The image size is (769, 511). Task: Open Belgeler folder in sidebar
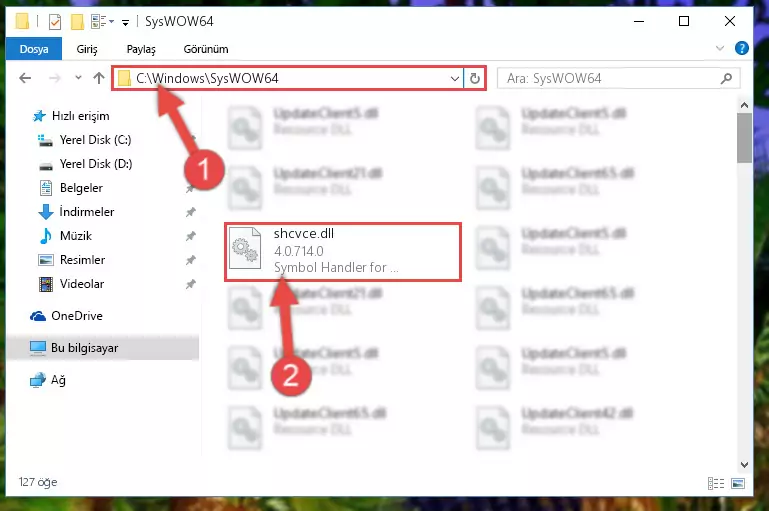coord(81,188)
